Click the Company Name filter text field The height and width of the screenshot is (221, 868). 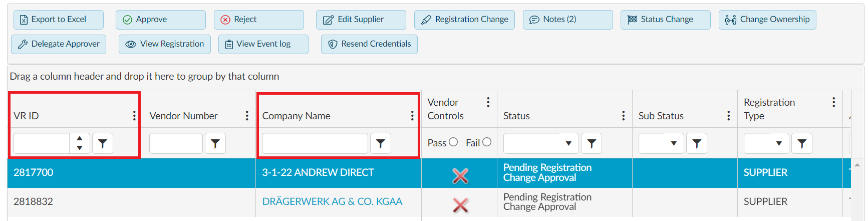click(315, 143)
